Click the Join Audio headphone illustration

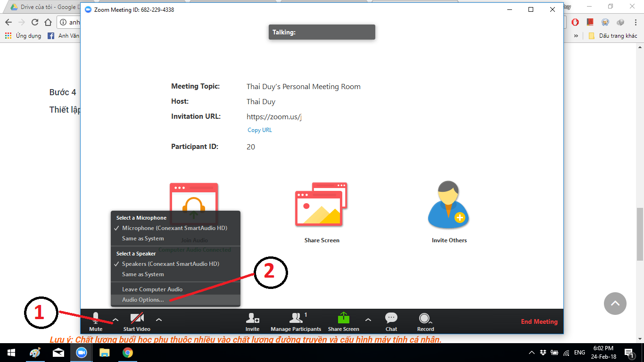[x=194, y=204]
